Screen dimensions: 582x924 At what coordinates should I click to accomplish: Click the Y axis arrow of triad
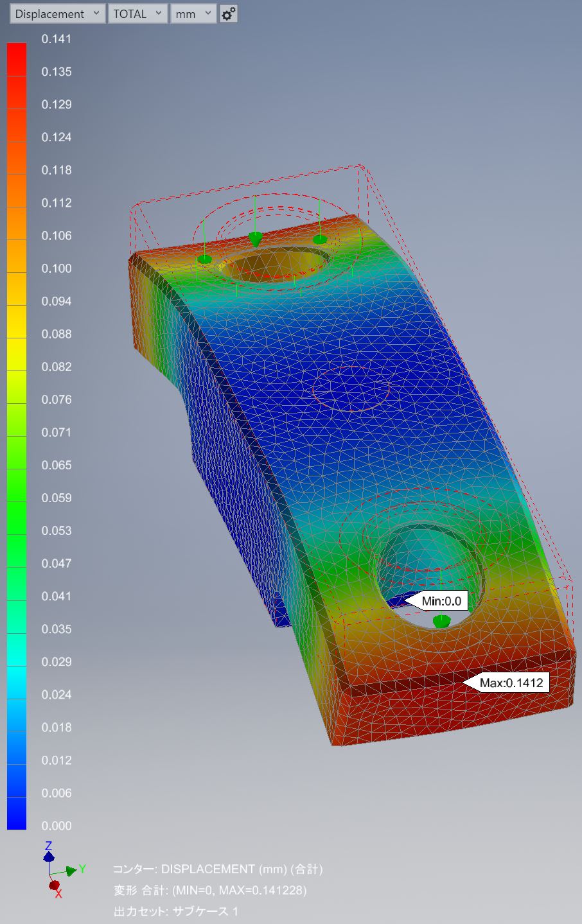pos(73,870)
